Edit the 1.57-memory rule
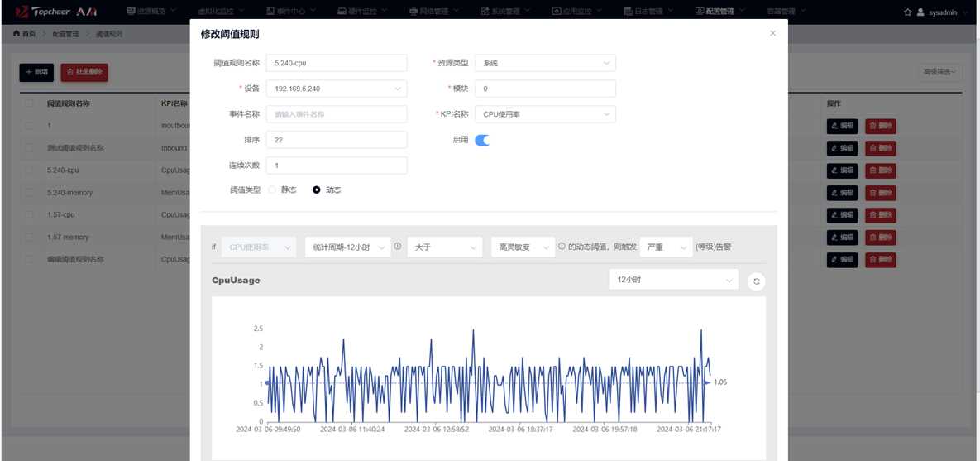The image size is (980, 461). click(x=841, y=237)
